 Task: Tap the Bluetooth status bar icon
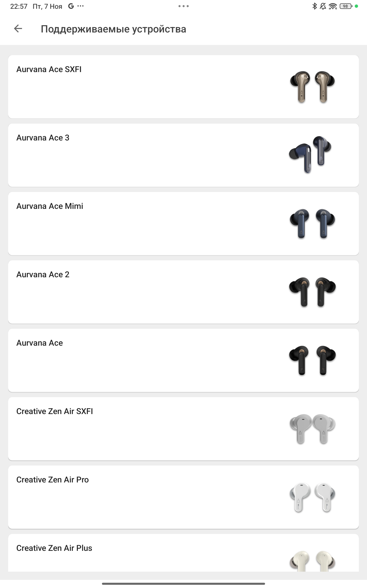(x=314, y=6)
